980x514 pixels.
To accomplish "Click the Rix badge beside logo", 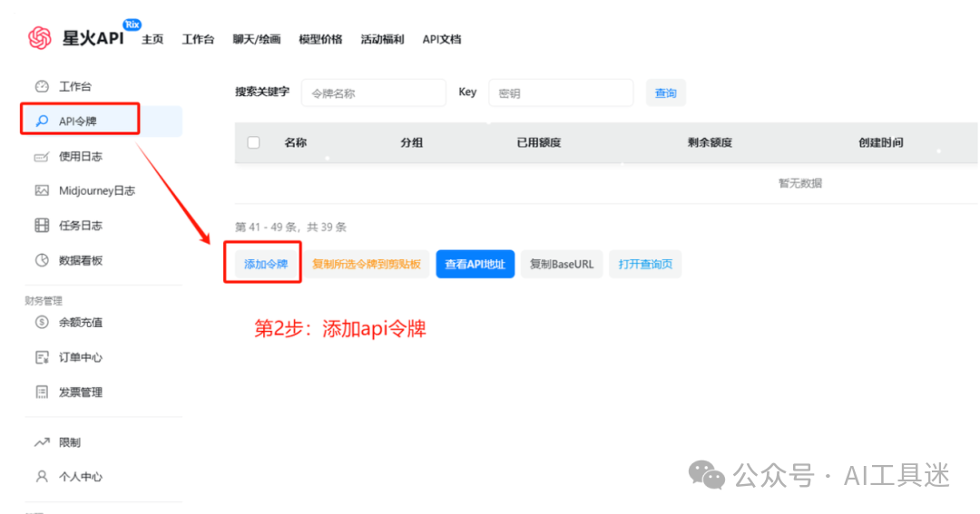I will point(132,24).
